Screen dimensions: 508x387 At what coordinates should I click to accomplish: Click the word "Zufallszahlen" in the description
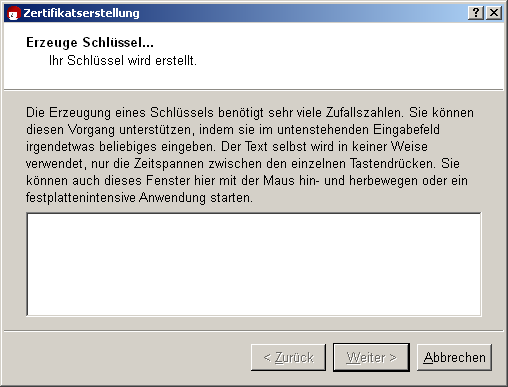(365, 112)
